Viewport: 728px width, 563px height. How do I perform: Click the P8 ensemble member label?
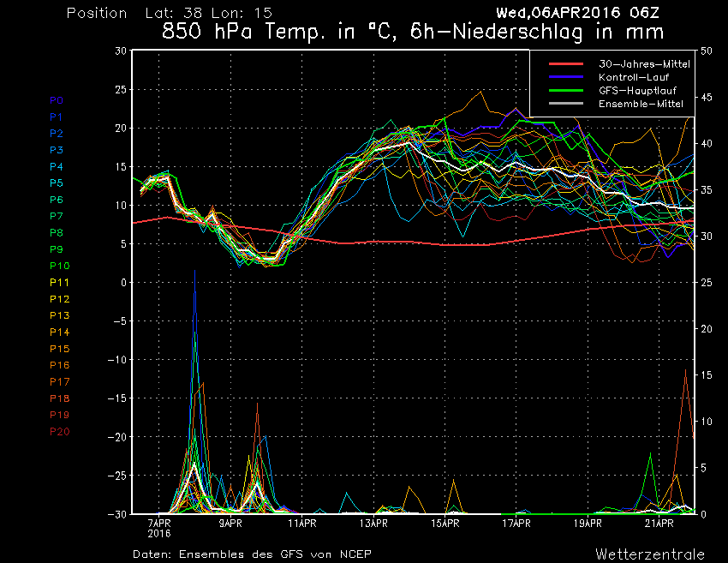[x=57, y=233]
